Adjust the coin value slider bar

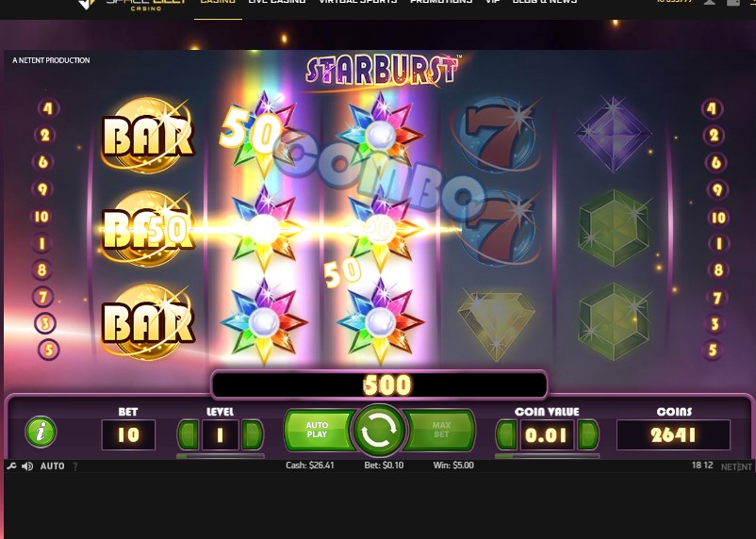[547, 455]
